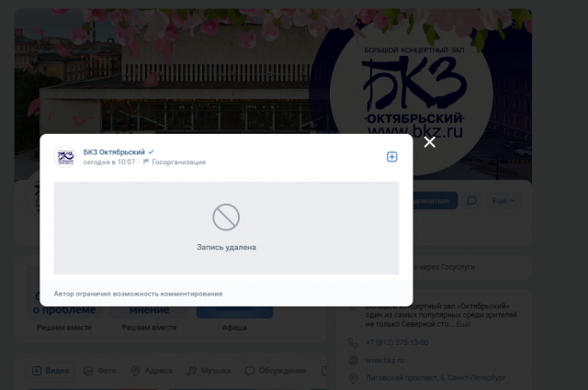Close the deleted post popup
Viewport: 588px width, 390px height.
[429, 142]
